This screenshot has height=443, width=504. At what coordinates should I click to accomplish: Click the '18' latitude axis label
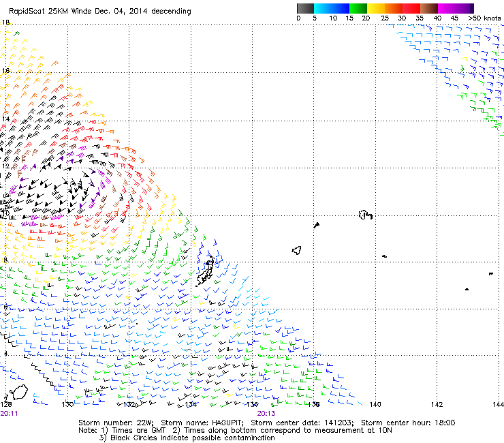pos(5,22)
